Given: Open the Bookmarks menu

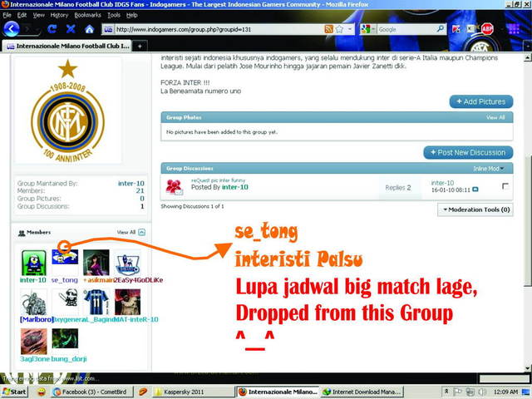Looking at the screenshot, I should 87,15.
